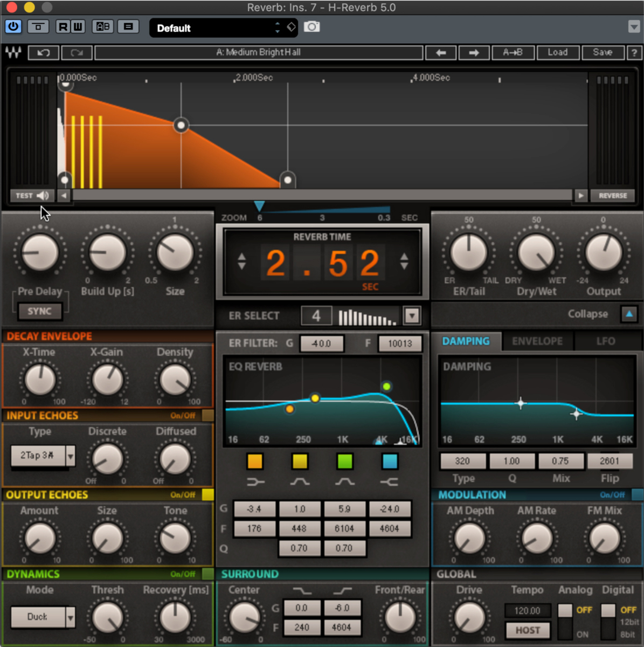The width and height of the screenshot is (644, 647).
Task: Click the ER FILTER G value field
Action: pos(321,343)
